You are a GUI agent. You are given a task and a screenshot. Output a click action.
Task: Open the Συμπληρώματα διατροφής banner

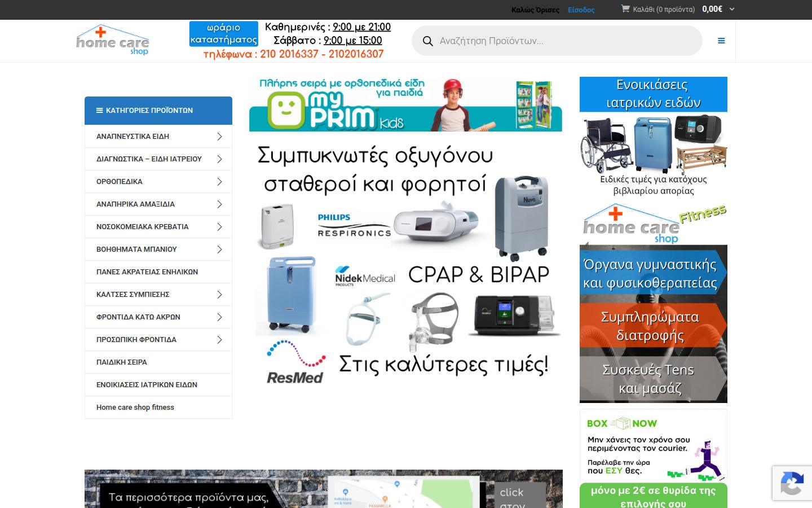tap(654, 326)
